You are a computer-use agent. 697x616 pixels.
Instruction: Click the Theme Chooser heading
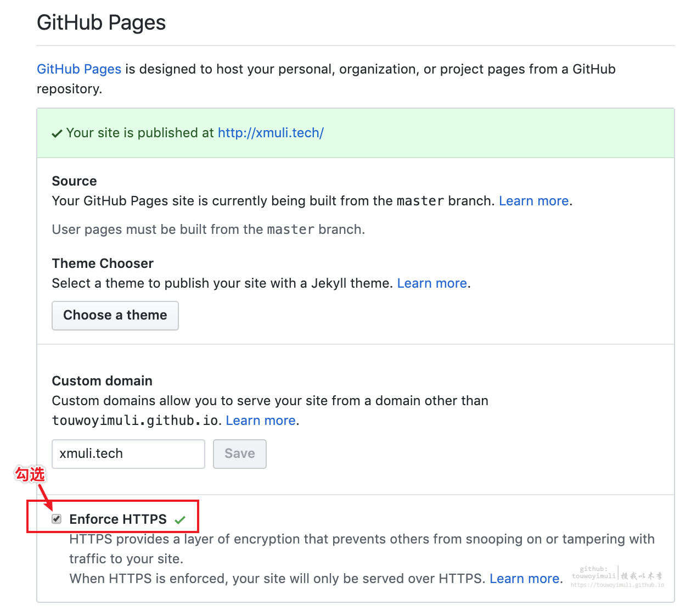pyautogui.click(x=103, y=264)
